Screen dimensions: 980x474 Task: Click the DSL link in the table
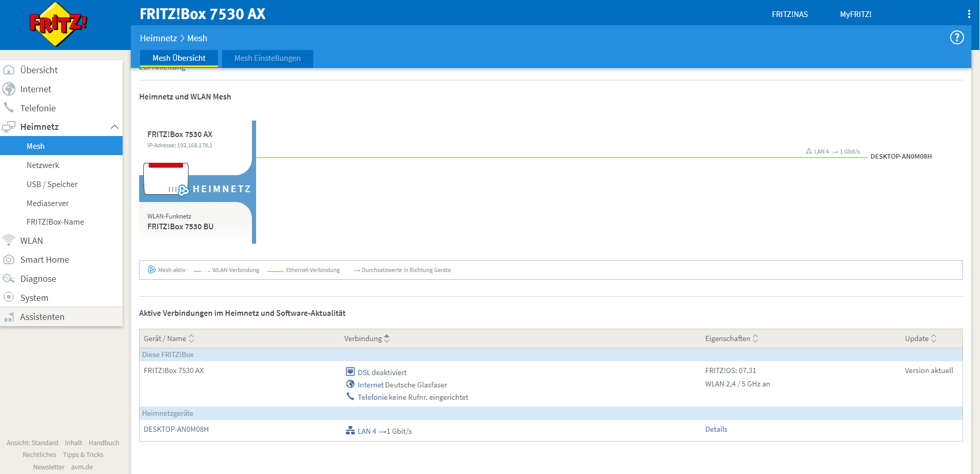point(364,373)
